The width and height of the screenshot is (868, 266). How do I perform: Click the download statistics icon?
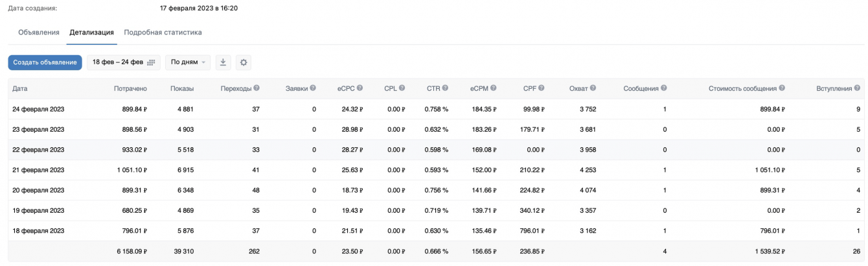point(223,62)
